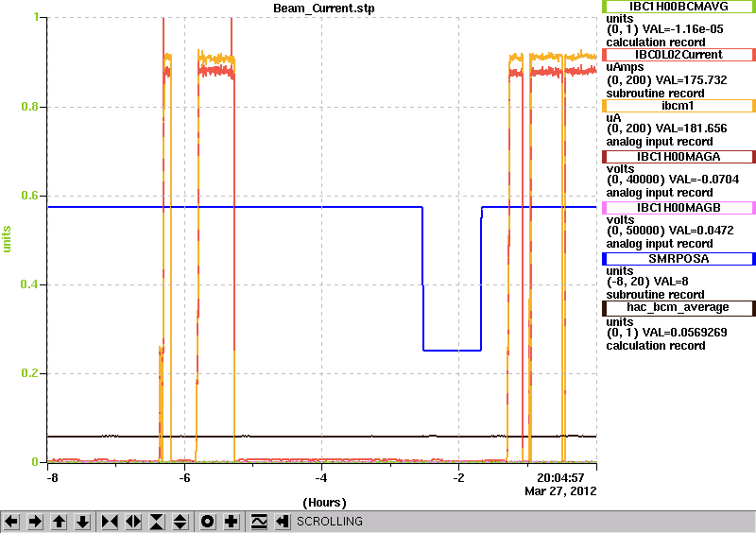Click the circle auto-scale icon
Screen dimensions: 756x533
click(x=208, y=522)
